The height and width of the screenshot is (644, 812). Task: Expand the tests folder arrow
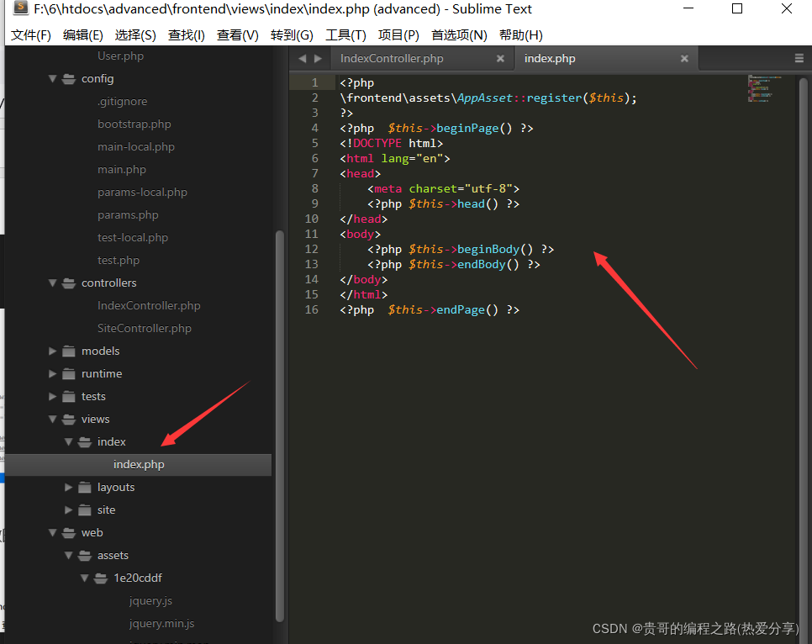(x=52, y=396)
